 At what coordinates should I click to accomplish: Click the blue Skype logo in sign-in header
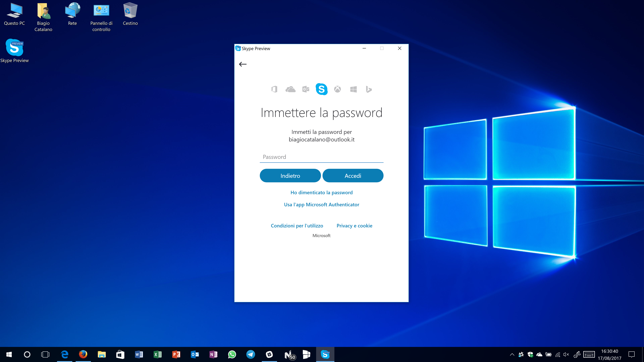(321, 89)
